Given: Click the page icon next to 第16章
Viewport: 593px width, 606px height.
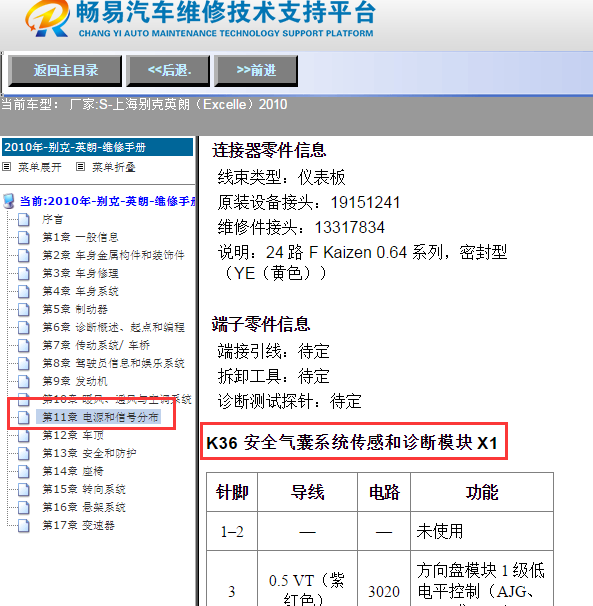Looking at the screenshot, I should [x=24, y=507].
